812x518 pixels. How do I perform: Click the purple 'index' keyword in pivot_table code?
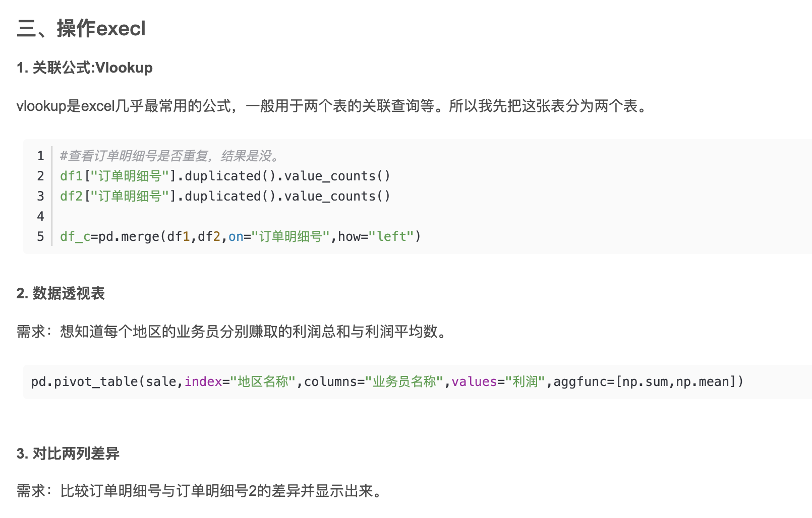click(x=203, y=381)
